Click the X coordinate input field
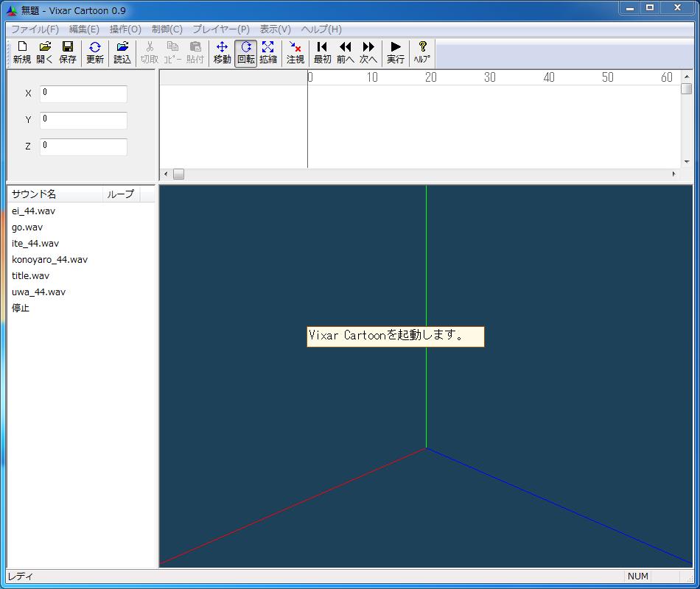The image size is (700, 589). pyautogui.click(x=83, y=94)
